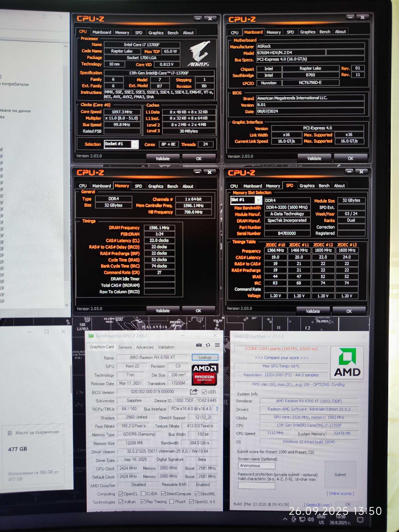
Task: Toggle the DirectCompute checkbox
Action: point(163,494)
